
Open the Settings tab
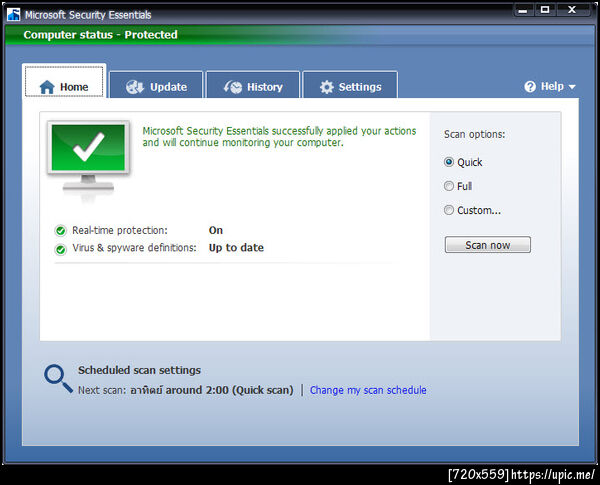(x=350, y=85)
